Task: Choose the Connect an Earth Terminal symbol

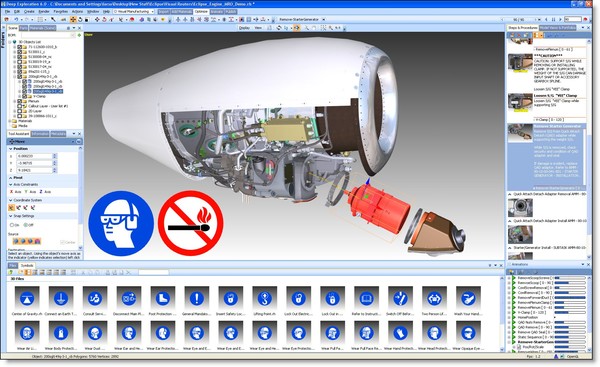Action: (61, 298)
